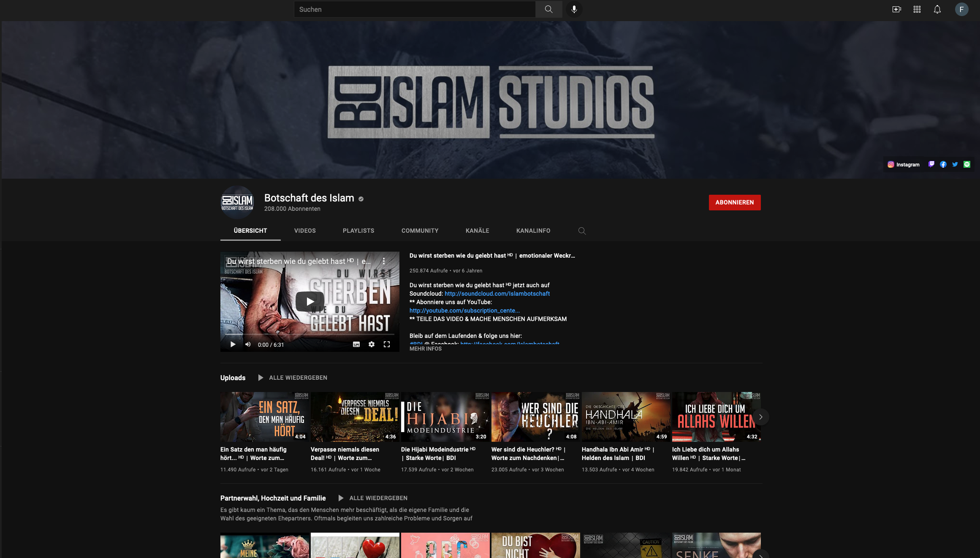The width and height of the screenshot is (980, 558).
Task: Open the YouTube apps grid icon
Action: pos(917,9)
